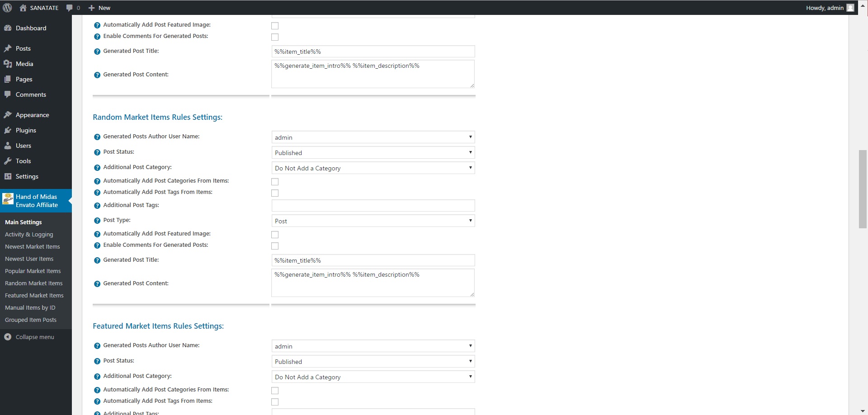Open Activity & Logging submenu item
The height and width of the screenshot is (415, 868).
pos(29,235)
